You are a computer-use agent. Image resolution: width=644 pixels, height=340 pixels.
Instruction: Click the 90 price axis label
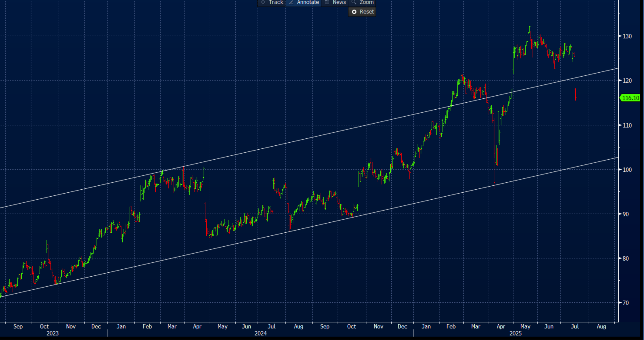(x=626, y=214)
